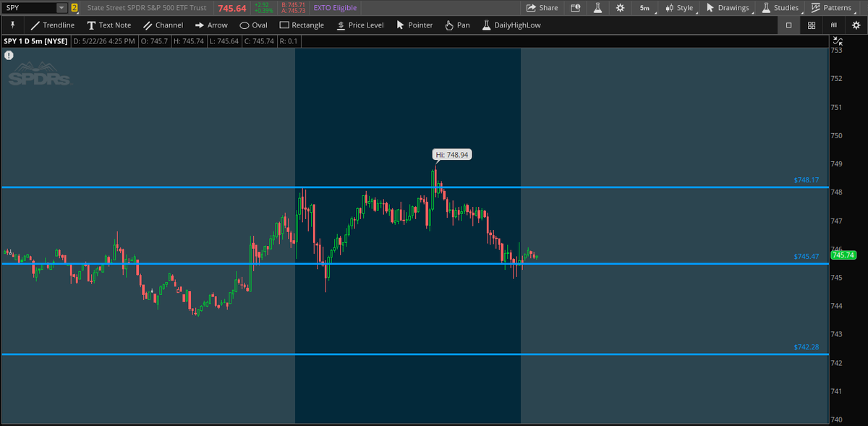The height and width of the screenshot is (426, 868).
Task: Switch to the Pan tool
Action: (x=457, y=25)
